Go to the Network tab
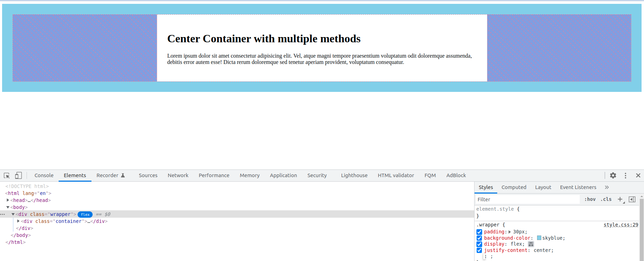Screen dimensions: 644x261 tap(178, 175)
